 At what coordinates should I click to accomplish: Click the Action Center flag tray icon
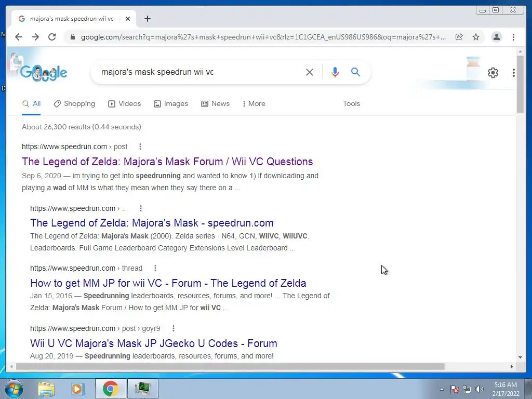[455, 389]
